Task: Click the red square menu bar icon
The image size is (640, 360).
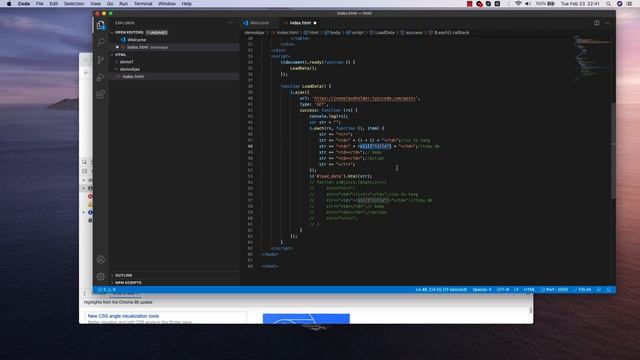Action: pos(470,4)
